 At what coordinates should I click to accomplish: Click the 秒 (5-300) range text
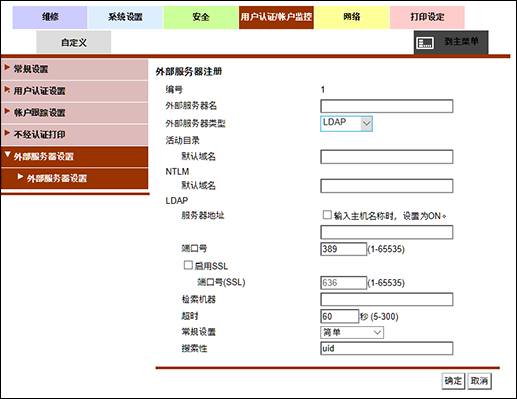tap(379, 316)
